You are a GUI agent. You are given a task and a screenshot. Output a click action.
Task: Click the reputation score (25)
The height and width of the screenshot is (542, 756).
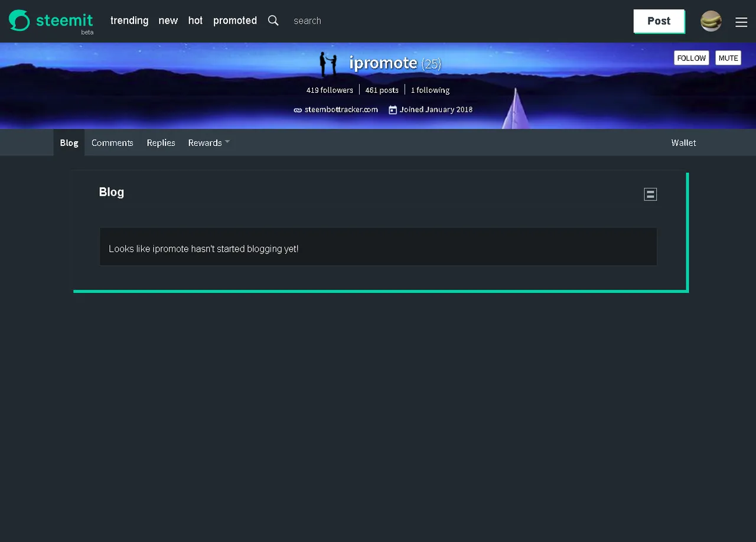(431, 64)
